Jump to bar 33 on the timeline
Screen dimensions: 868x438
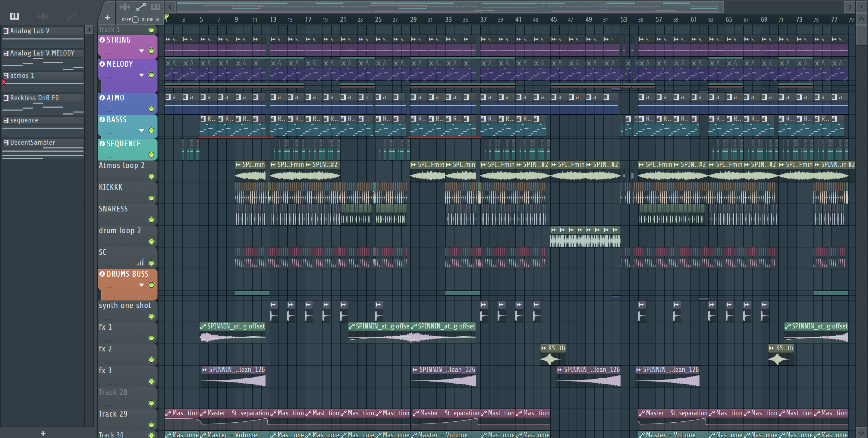[448, 20]
